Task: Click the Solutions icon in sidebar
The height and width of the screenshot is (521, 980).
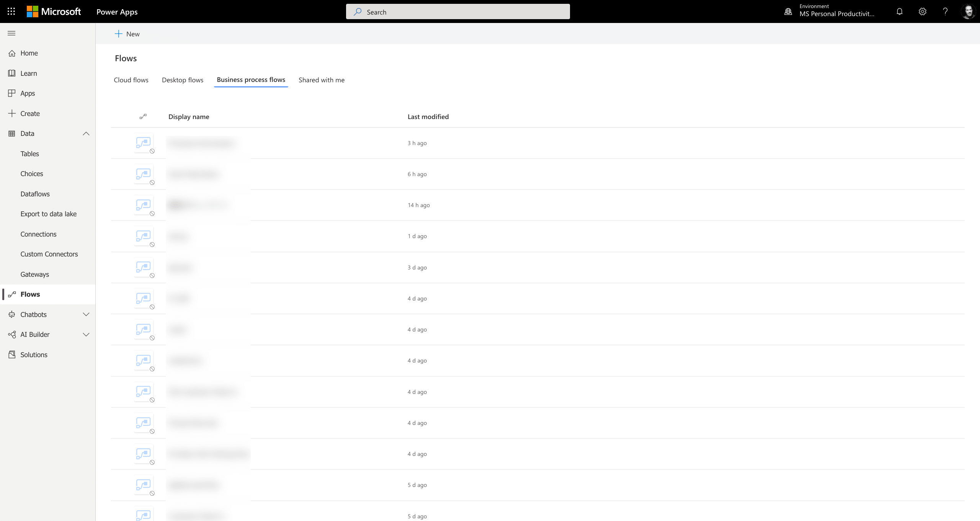Action: 11,354
